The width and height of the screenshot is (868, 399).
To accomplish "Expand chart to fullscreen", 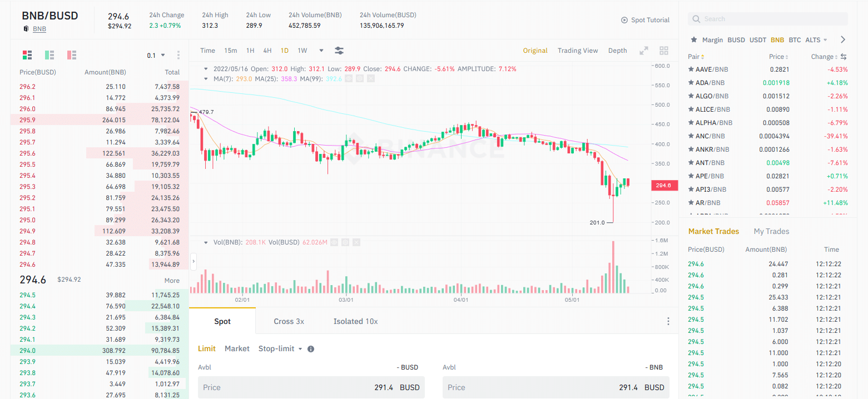I will click(644, 51).
